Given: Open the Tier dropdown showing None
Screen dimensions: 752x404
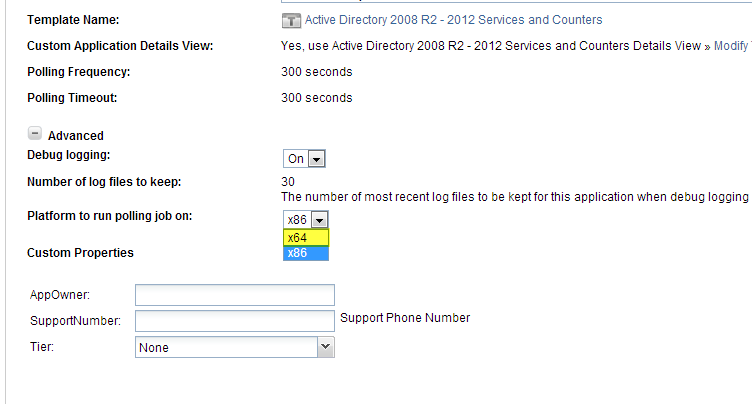Looking at the screenshot, I should pyautogui.click(x=235, y=347).
